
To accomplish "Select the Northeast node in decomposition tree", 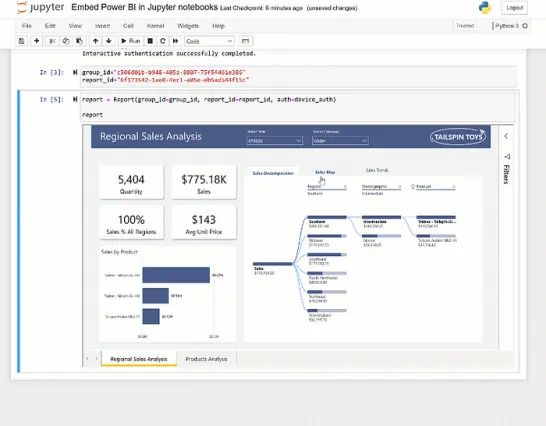I will (x=327, y=296).
